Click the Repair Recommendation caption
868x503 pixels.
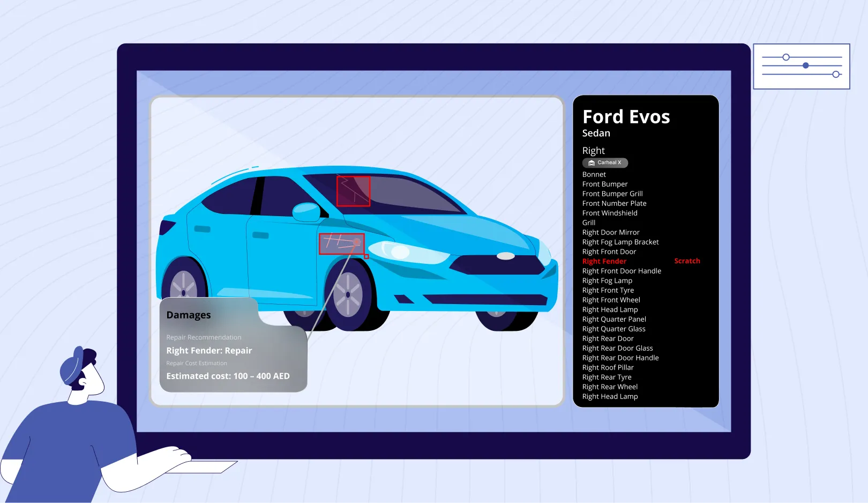pyautogui.click(x=204, y=337)
